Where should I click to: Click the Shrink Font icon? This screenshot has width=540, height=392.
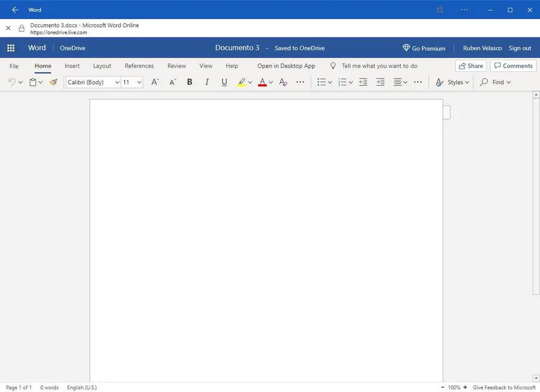pyautogui.click(x=173, y=82)
